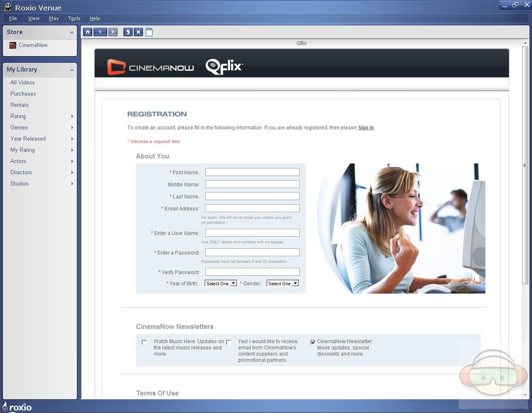Screen dimensions: 532x413
Task: Check the content suppliers email opt-in box
Action: (229, 342)
